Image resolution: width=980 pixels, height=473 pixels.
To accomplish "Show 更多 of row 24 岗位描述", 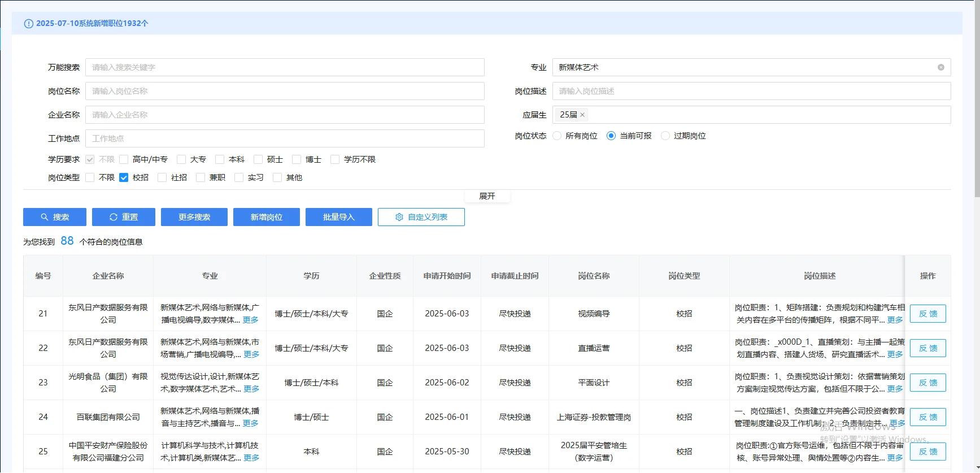I will pyautogui.click(x=898, y=423).
